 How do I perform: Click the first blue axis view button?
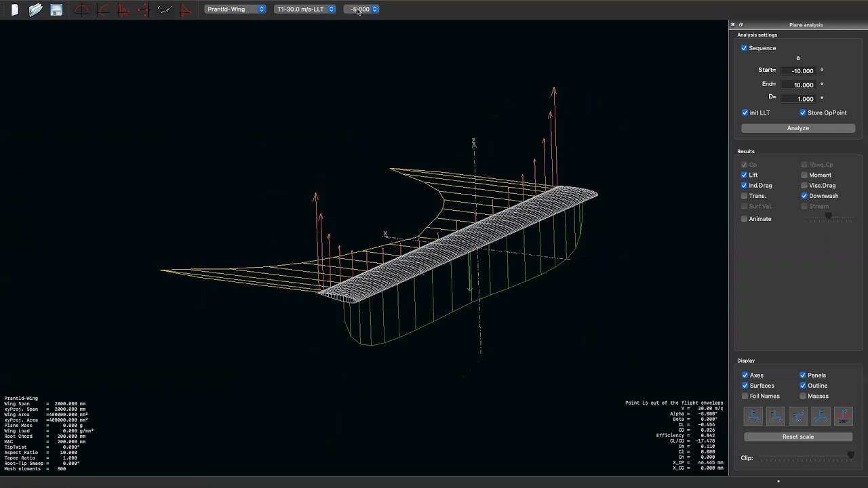click(753, 416)
